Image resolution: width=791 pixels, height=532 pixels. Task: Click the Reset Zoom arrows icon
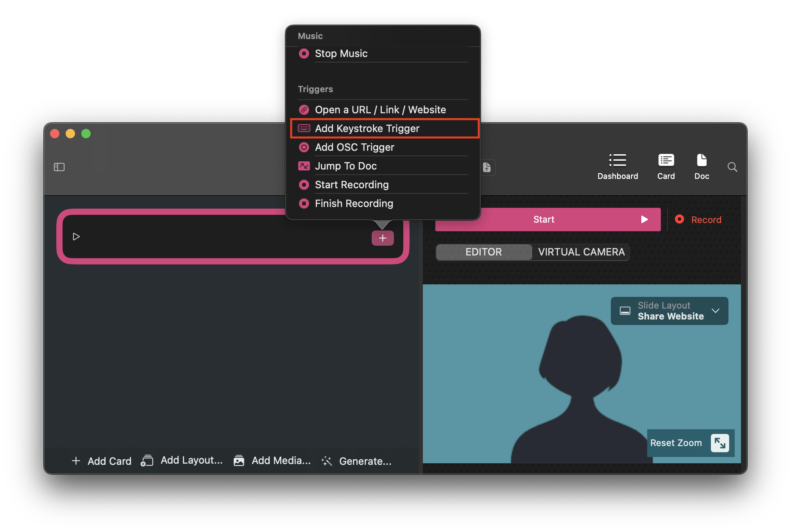[719, 443]
